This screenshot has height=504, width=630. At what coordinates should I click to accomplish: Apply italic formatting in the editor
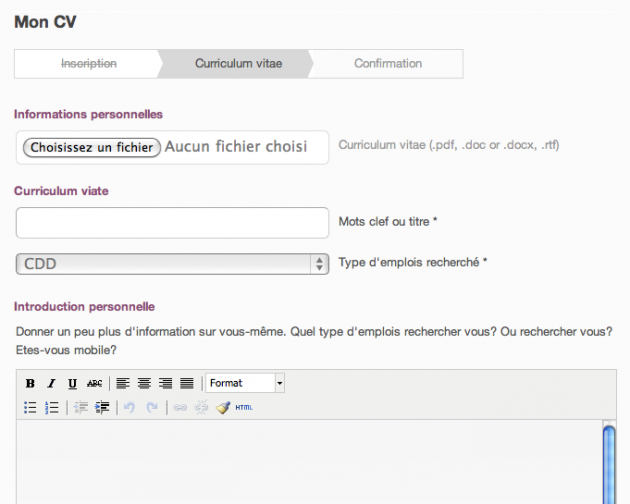point(51,383)
